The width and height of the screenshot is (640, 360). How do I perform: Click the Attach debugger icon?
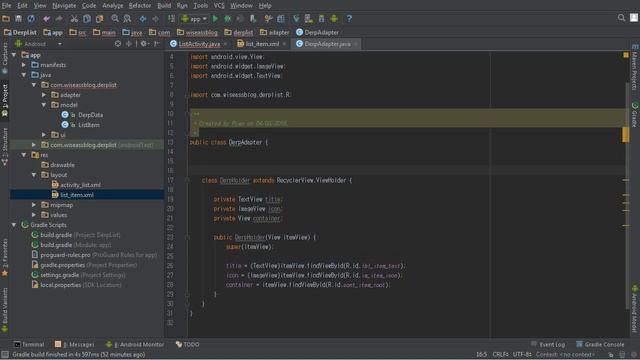[x=253, y=19]
